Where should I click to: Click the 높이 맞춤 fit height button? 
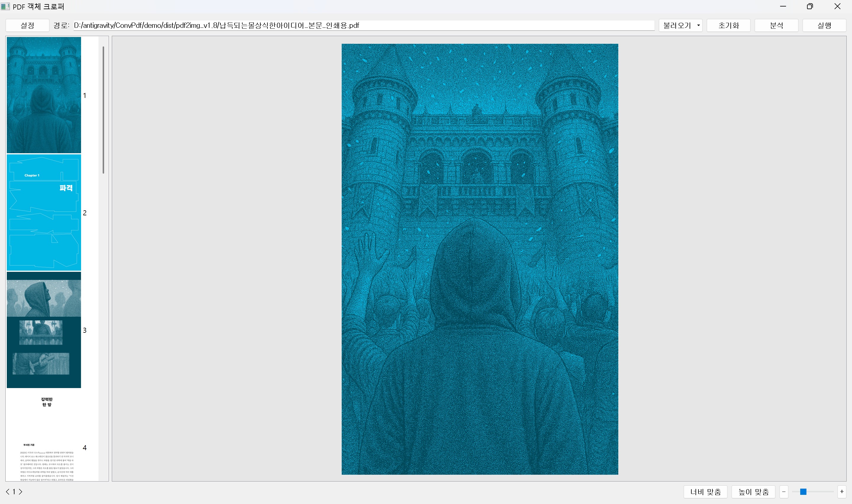tap(753, 492)
